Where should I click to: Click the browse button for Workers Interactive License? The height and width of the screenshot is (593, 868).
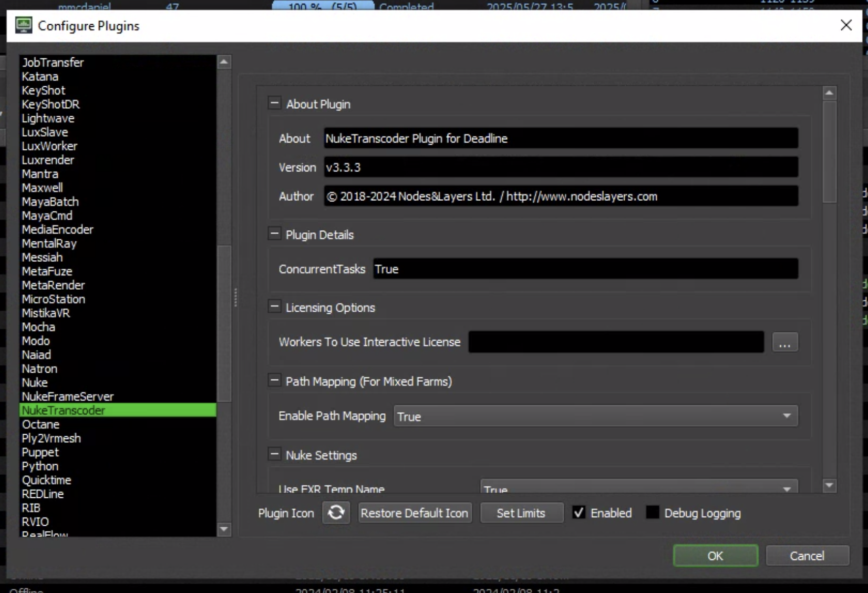(784, 342)
